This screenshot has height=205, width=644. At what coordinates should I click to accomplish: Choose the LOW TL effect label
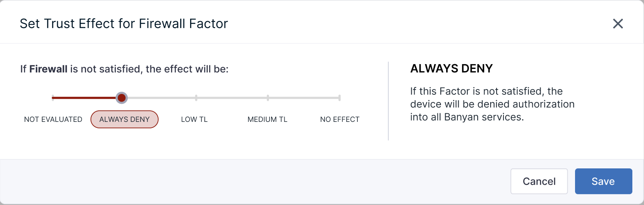pyautogui.click(x=194, y=119)
